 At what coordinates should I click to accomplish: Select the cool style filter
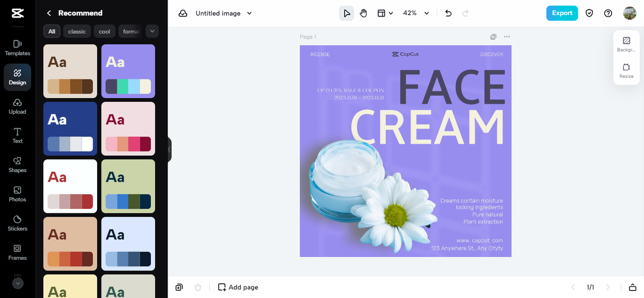pyautogui.click(x=105, y=31)
